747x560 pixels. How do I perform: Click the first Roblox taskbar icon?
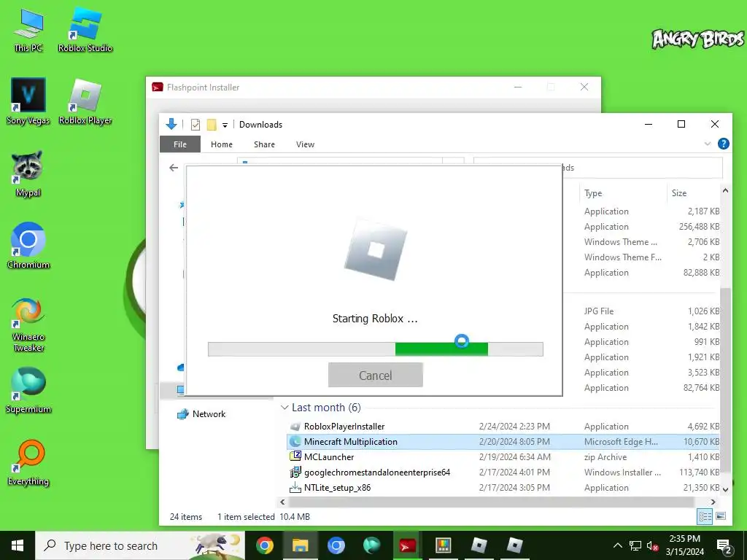tap(479, 545)
